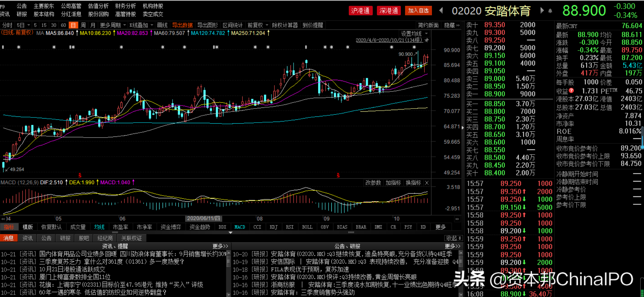
Task: Select the 月 monthly period
Action: pos(93,25)
